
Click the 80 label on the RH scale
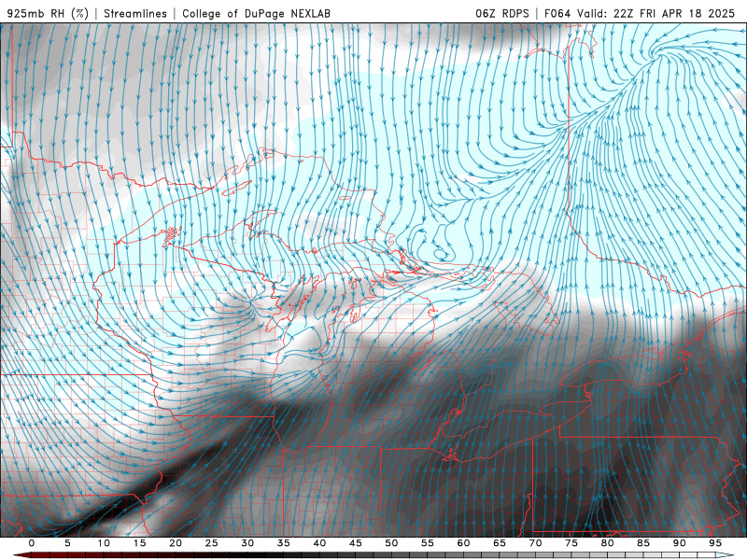[608, 543]
